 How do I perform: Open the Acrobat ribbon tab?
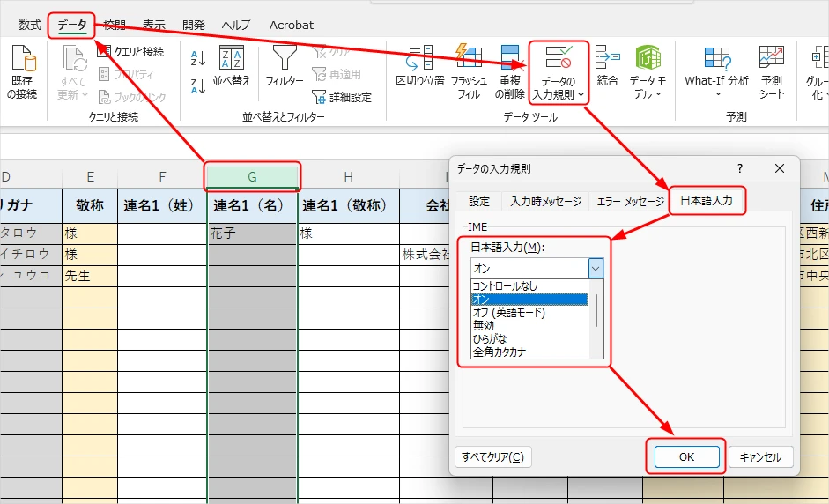pos(292,25)
